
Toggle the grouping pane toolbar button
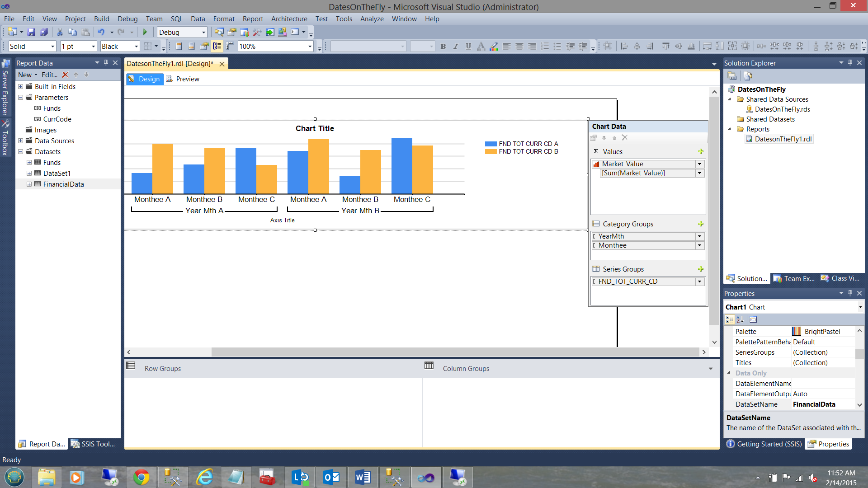[217, 46]
